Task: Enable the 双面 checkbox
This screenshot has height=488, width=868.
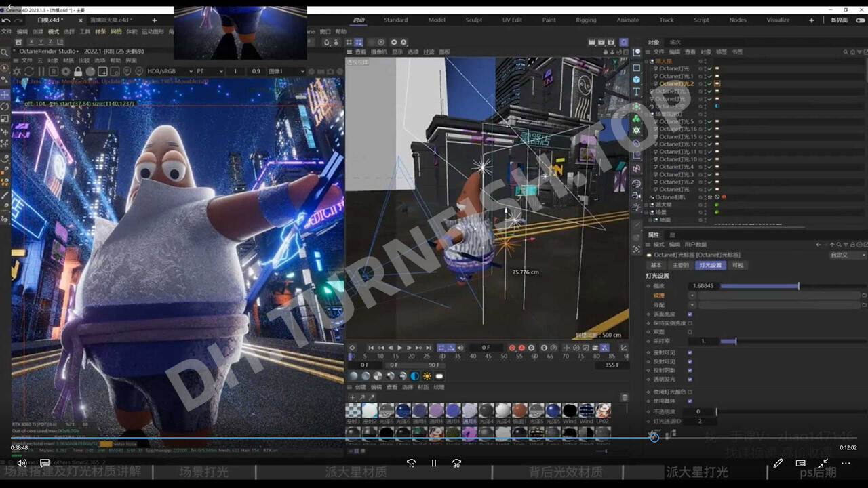Action: 690,332
